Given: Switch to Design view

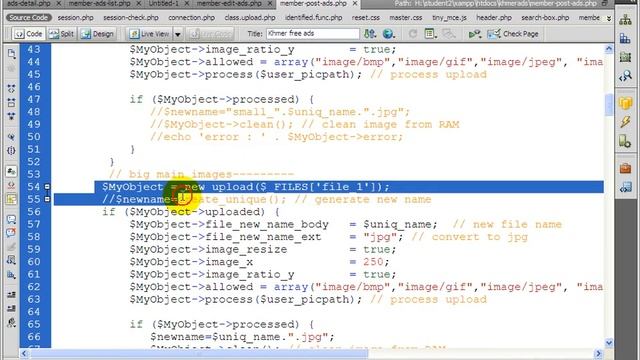Looking at the screenshot, I should click(x=98, y=34).
